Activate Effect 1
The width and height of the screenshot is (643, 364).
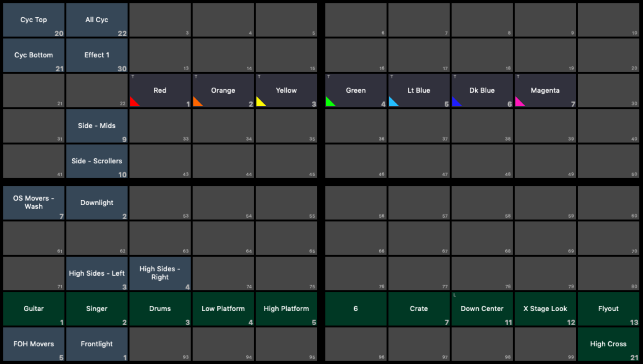97,55
